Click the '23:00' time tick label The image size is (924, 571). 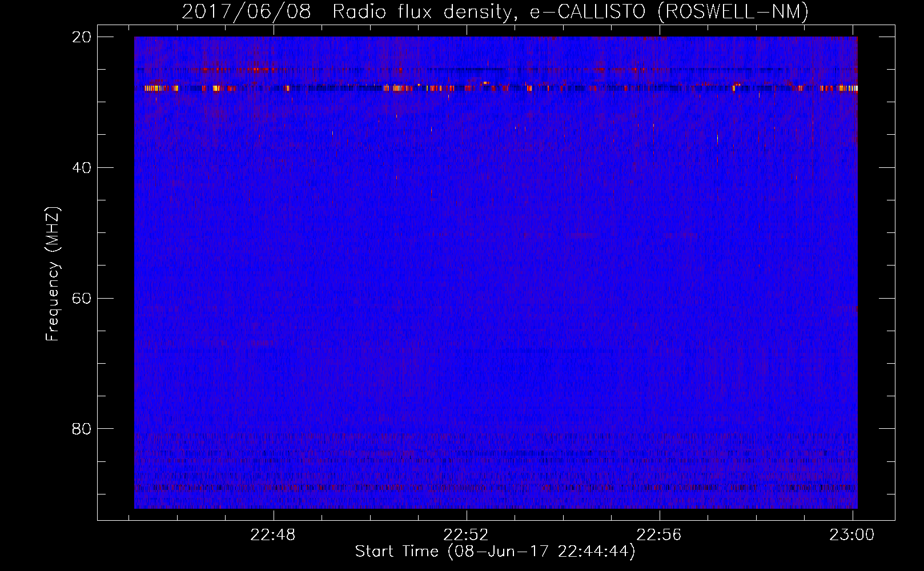click(852, 535)
